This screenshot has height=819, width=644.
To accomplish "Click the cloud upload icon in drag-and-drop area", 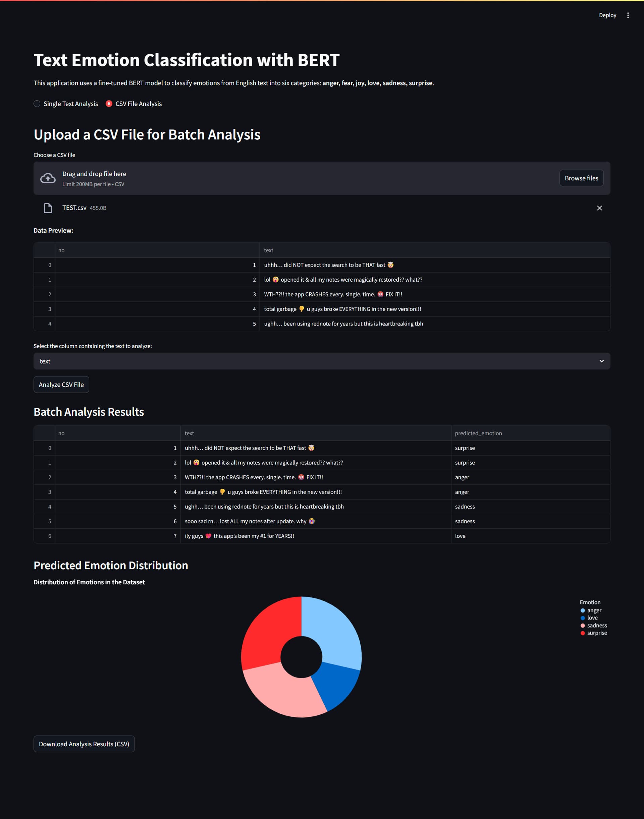I will (48, 178).
